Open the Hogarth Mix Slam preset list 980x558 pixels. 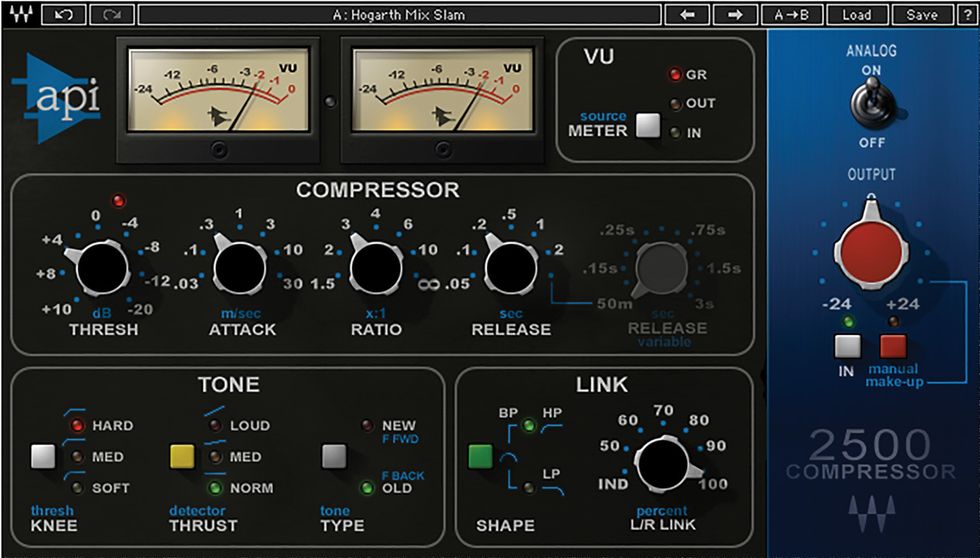[399, 15]
